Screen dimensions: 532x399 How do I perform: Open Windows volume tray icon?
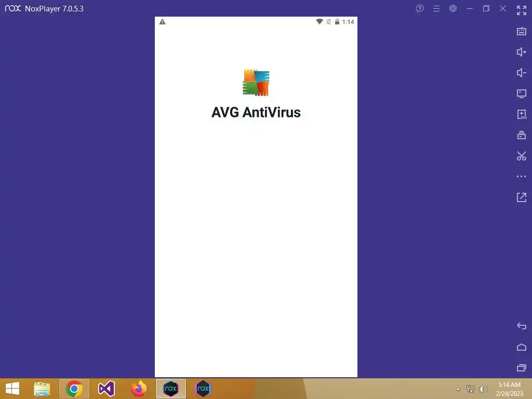click(x=483, y=389)
